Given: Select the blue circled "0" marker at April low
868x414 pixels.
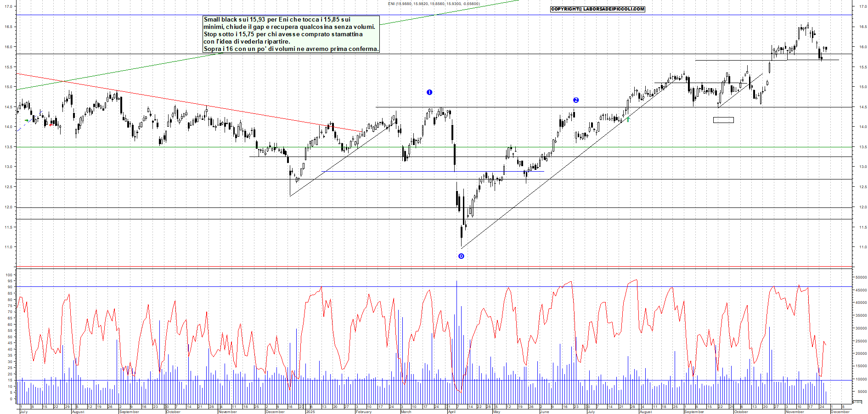Looking at the screenshot, I should click(461, 257).
